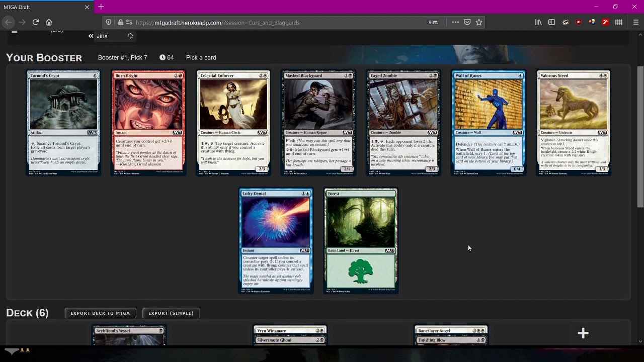Viewport: 644px width, 362px height.
Task: Click the page vertical scrollbar thumb
Action: 640,137
